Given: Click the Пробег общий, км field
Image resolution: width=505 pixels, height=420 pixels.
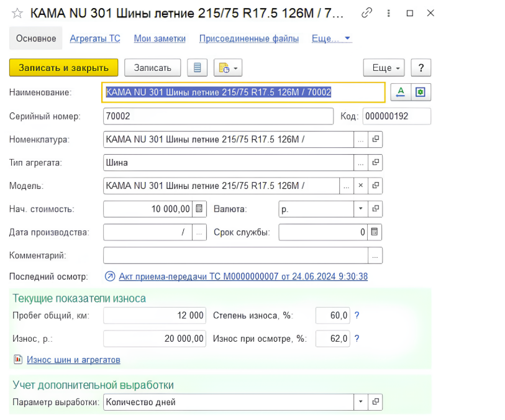Looking at the screenshot, I should [155, 316].
